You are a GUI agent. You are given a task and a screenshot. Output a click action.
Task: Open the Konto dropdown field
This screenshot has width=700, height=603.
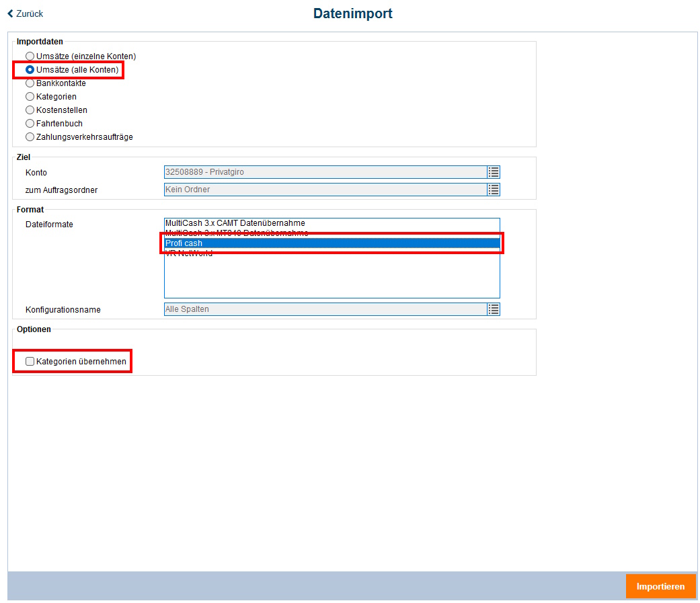tap(323, 172)
